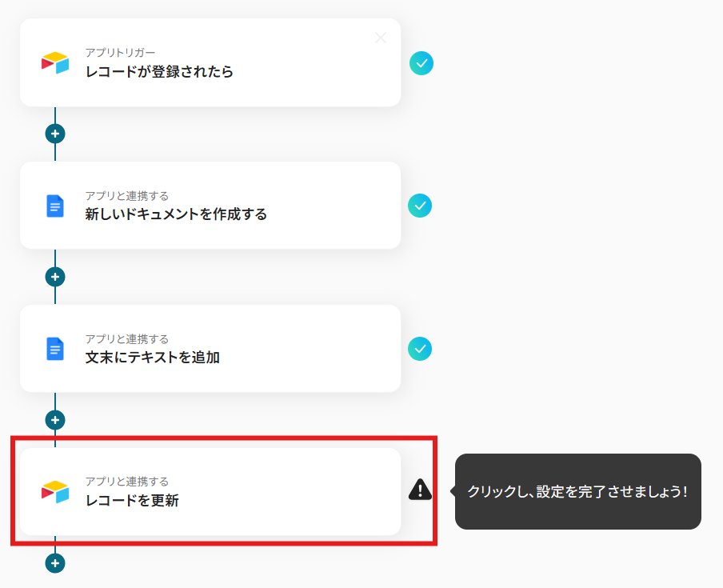This screenshot has height=588, width=723.
Task: Open the 文末にテキストを追加 step
Action: (x=210, y=349)
